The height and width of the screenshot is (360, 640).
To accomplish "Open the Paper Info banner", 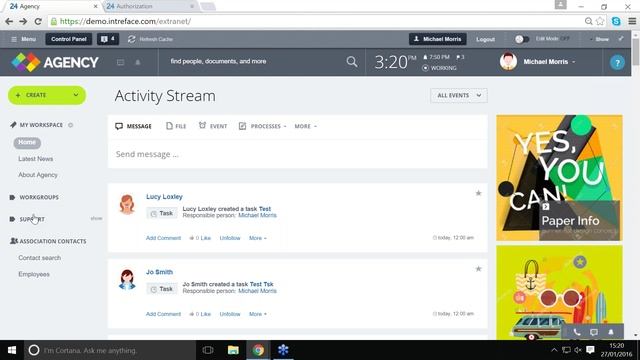I will [559, 178].
